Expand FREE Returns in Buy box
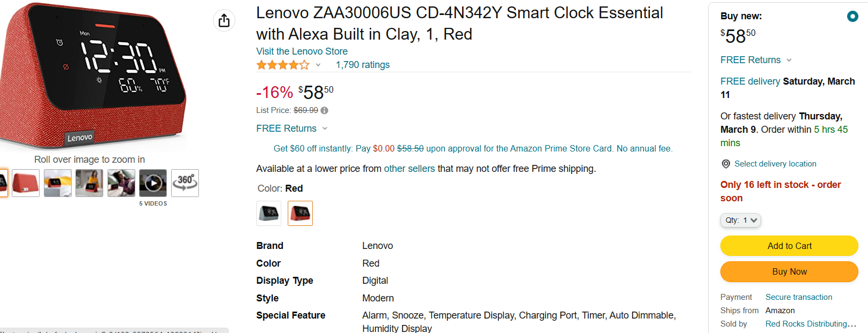 tap(789, 60)
